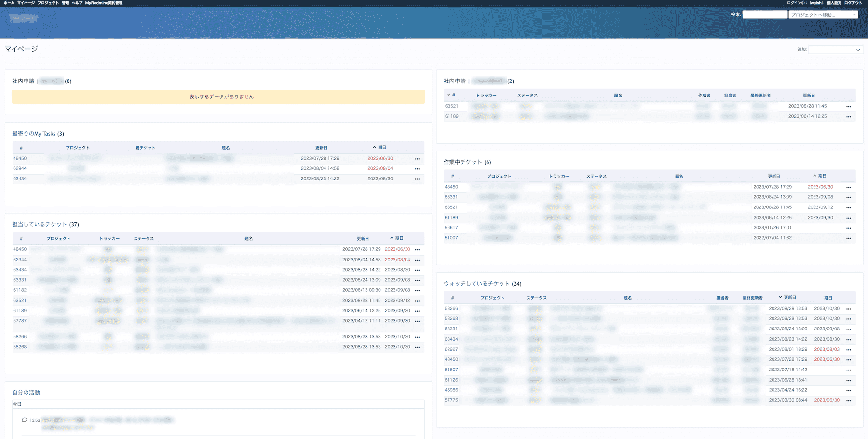Open actions menu for ticket 62944 in 最寄りのMy Tasks
Image resolution: width=868 pixels, height=439 pixels.
tap(417, 169)
